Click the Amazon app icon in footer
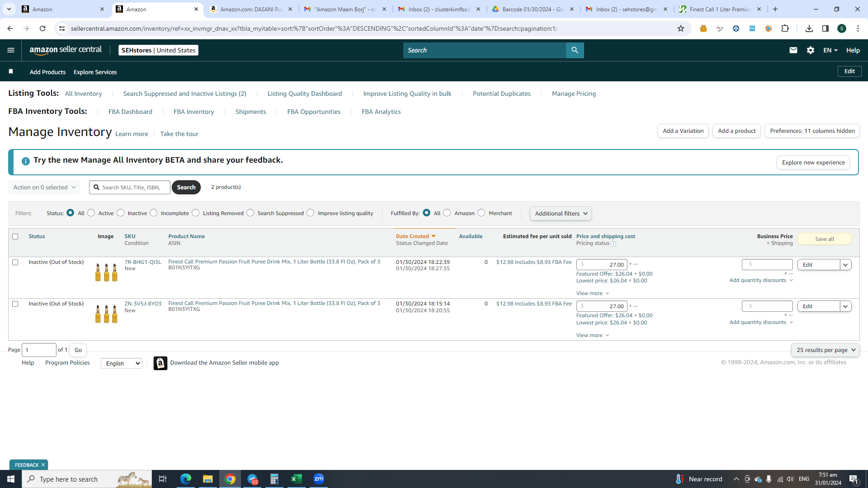The height and width of the screenshot is (488, 868). [160, 363]
